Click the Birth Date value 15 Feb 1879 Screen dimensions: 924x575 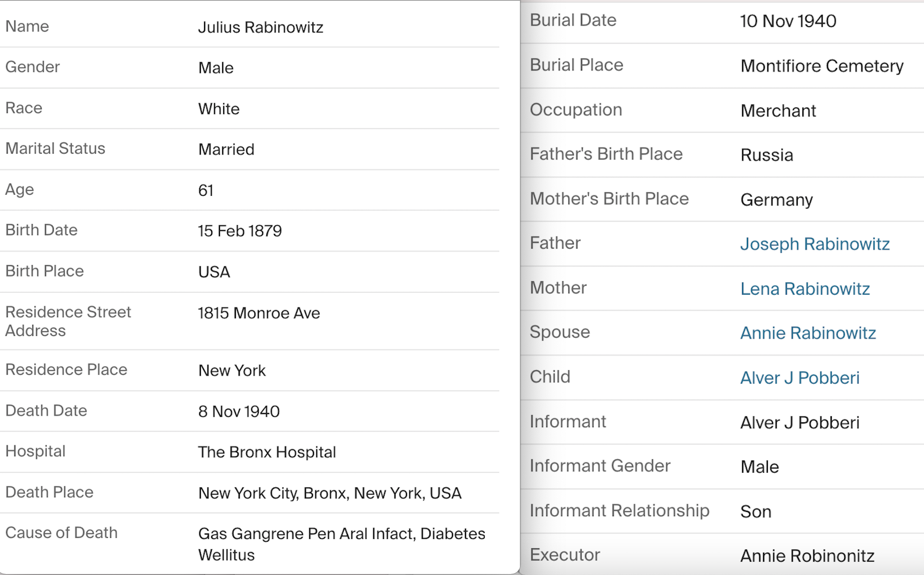(240, 231)
